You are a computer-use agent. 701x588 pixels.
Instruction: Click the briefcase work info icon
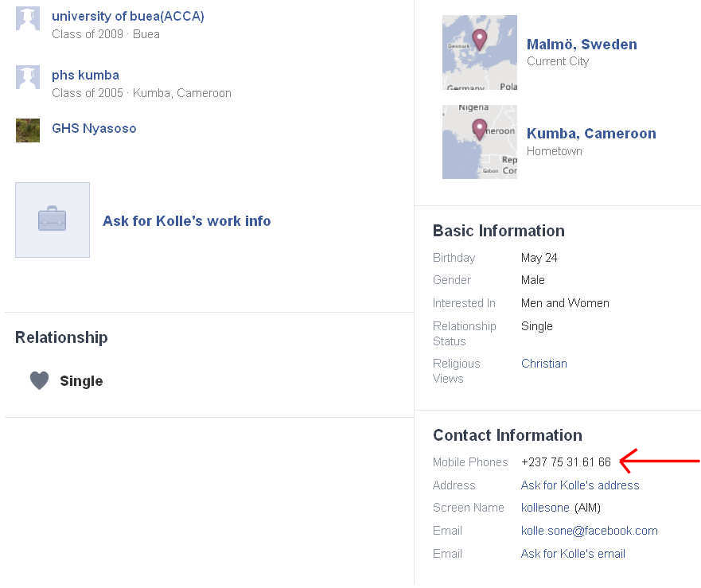[x=53, y=220]
